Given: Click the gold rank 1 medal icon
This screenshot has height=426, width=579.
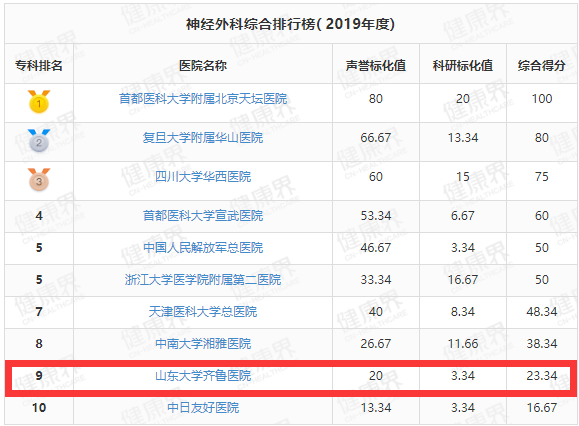Looking at the screenshot, I should pyautogui.click(x=39, y=101).
